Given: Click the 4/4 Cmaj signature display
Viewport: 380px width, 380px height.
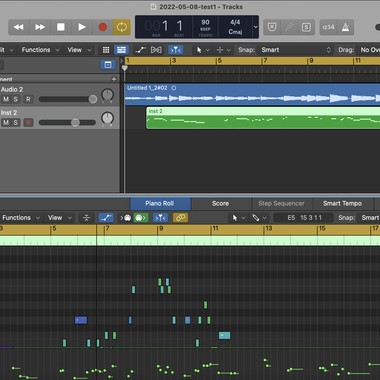Looking at the screenshot, I should [x=235, y=27].
